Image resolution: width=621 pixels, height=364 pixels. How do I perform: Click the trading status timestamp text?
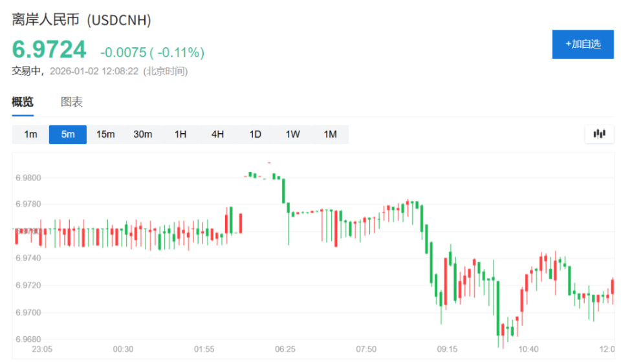100,71
